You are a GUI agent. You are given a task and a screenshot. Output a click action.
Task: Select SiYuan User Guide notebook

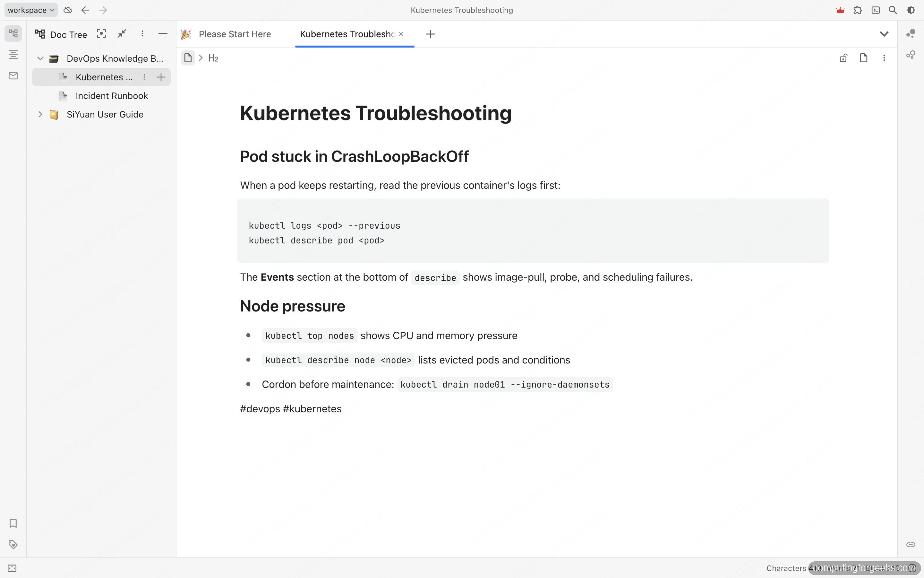[102, 115]
